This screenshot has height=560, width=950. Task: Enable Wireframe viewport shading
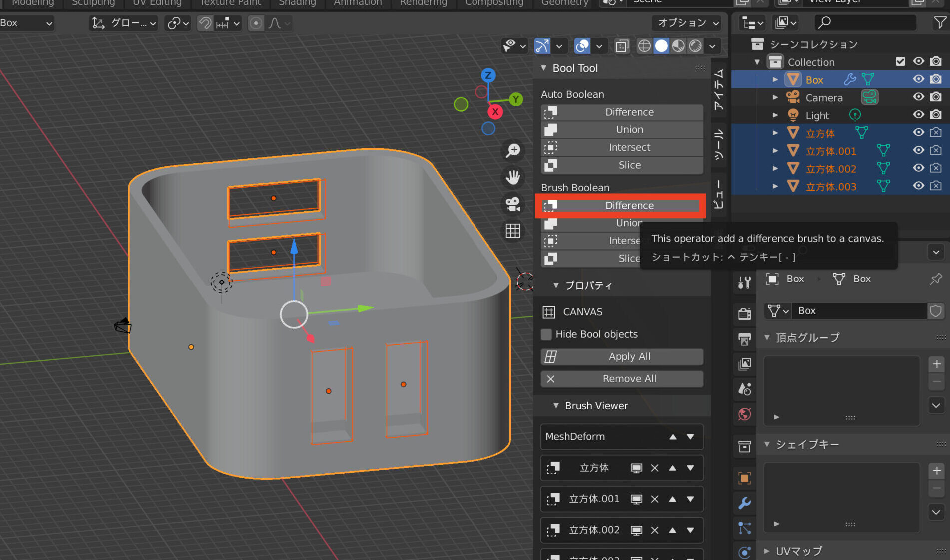[x=644, y=46]
